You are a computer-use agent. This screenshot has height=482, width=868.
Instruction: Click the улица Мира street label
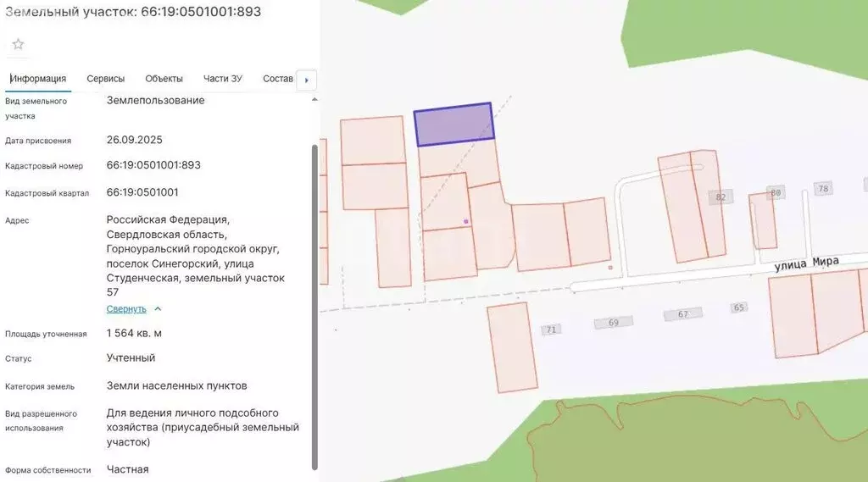tap(806, 263)
